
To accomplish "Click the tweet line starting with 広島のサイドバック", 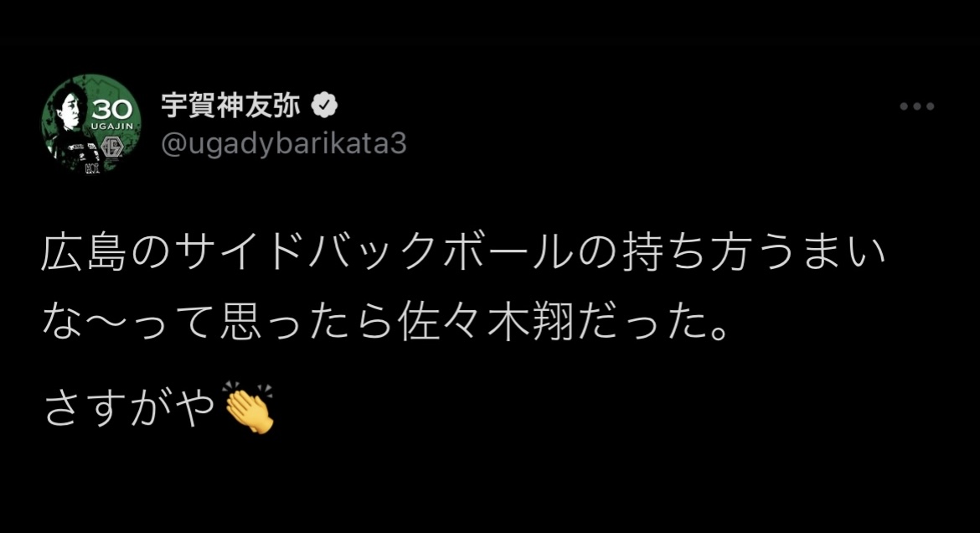I will click(x=463, y=252).
